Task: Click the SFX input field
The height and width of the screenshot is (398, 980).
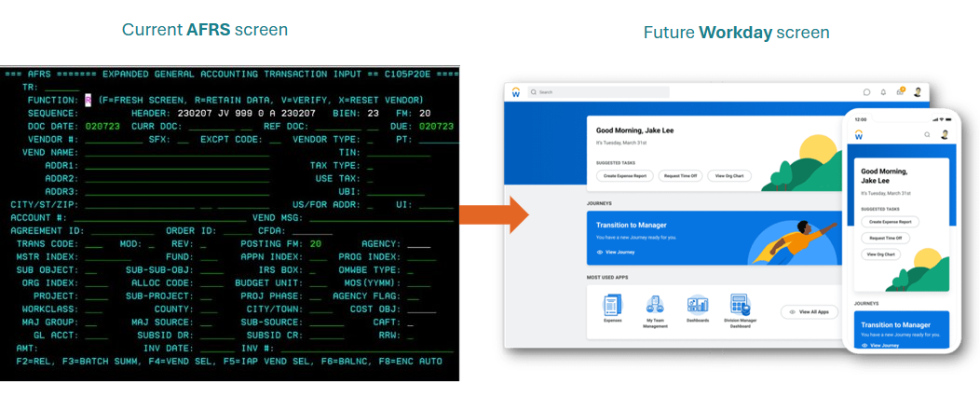Action: [x=184, y=140]
